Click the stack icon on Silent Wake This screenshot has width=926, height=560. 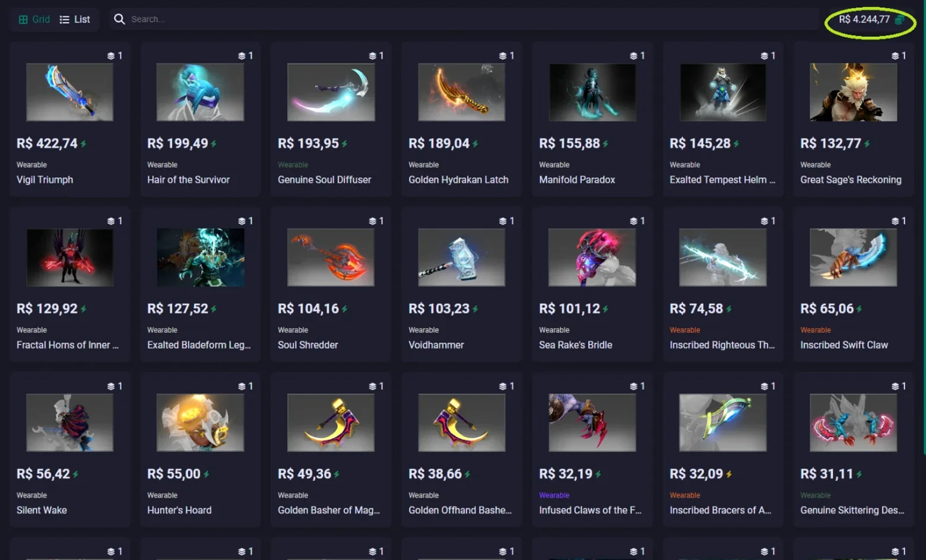point(111,386)
